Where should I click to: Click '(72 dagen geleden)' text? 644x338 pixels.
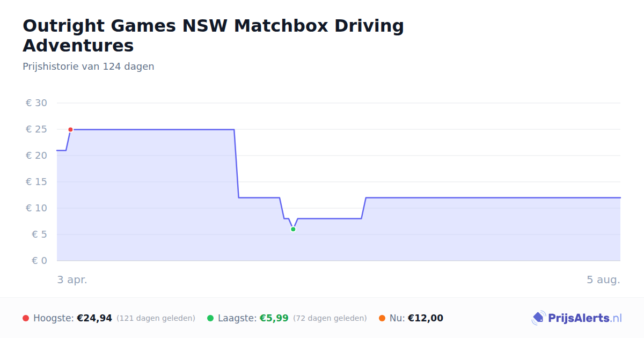point(330,318)
